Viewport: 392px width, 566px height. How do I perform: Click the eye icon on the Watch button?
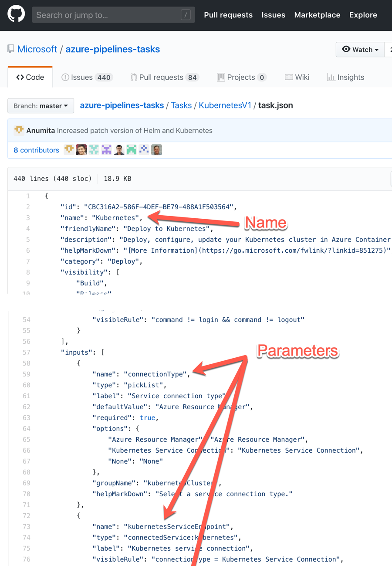(347, 49)
